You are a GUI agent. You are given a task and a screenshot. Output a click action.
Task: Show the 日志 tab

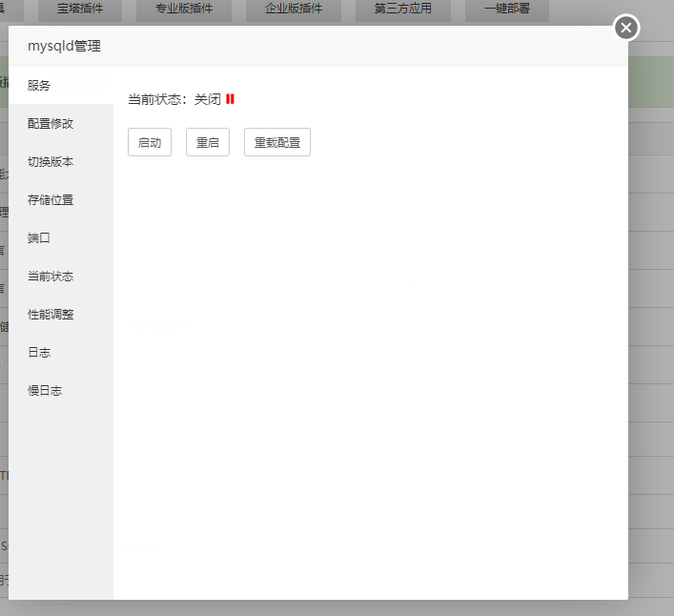61,353
